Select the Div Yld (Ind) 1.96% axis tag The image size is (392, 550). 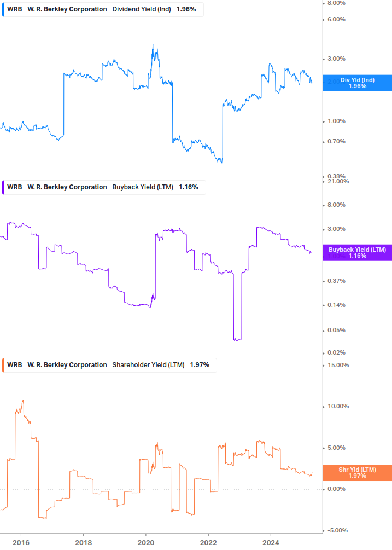[358, 83]
